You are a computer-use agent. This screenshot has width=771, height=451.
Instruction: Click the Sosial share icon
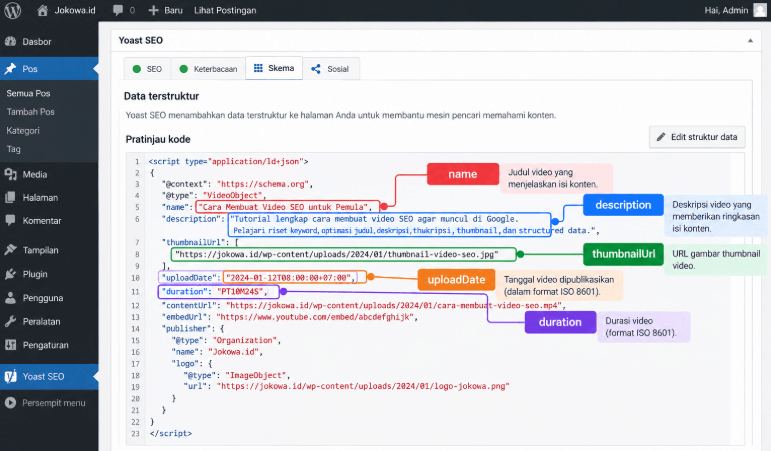pos(316,69)
